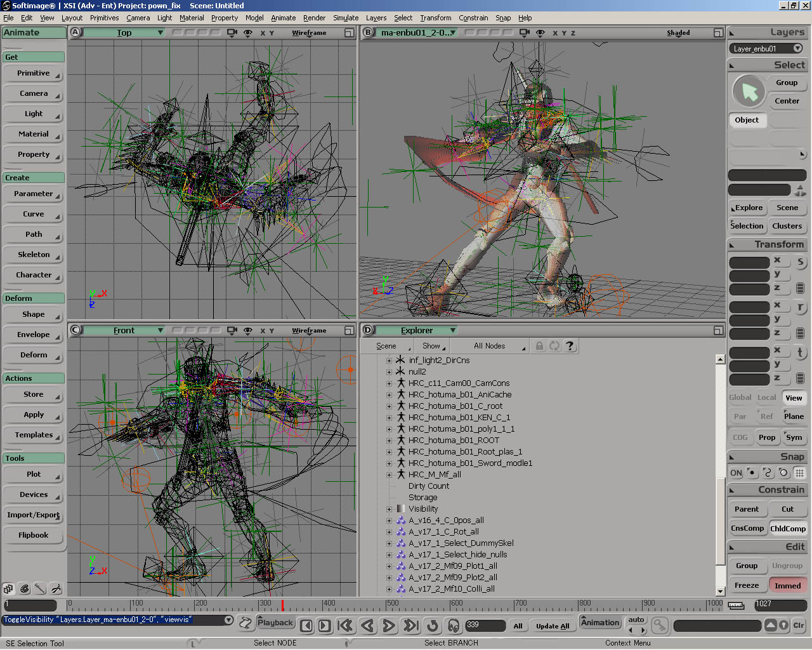Click the camera icon in Top viewport
This screenshot has height=650, width=812.
[232, 32]
